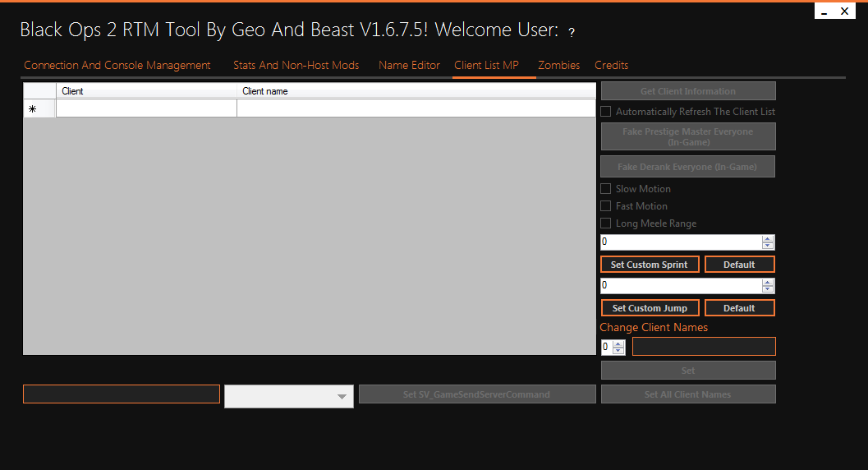Decrease the custom jump value with down arrow
The height and width of the screenshot is (470, 868).
pyautogui.click(x=767, y=289)
